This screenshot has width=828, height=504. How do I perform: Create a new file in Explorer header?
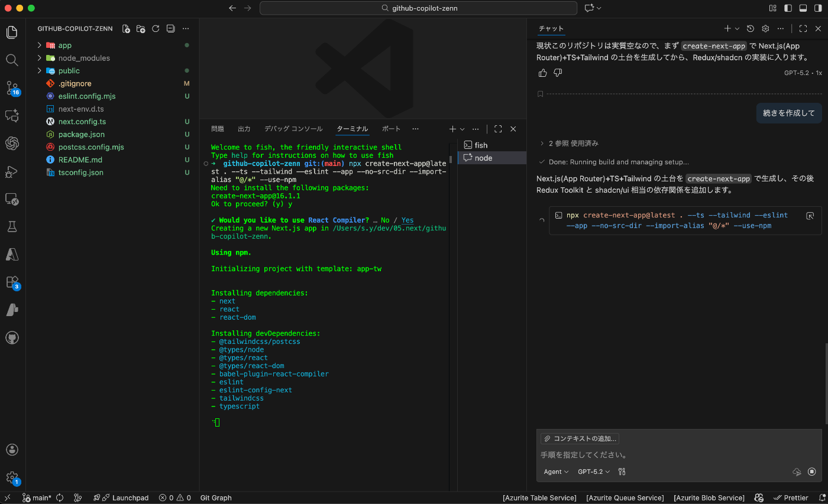[x=126, y=28]
